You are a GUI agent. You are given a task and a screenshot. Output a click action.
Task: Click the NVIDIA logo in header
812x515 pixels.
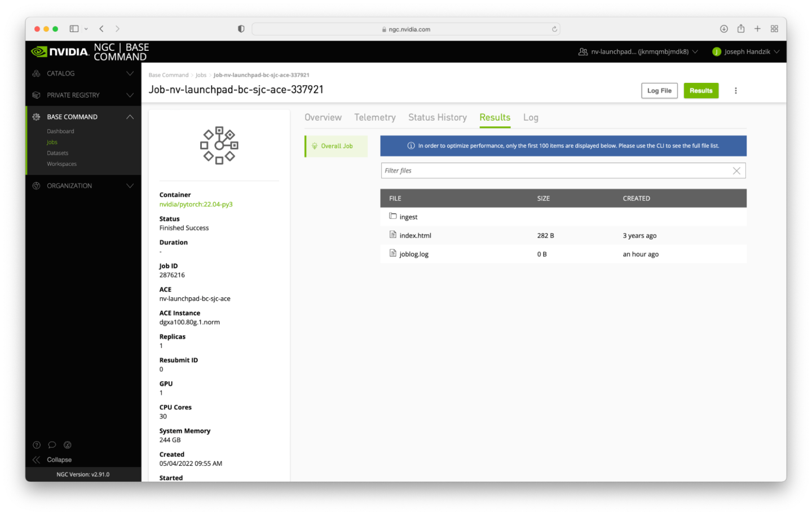pos(60,52)
